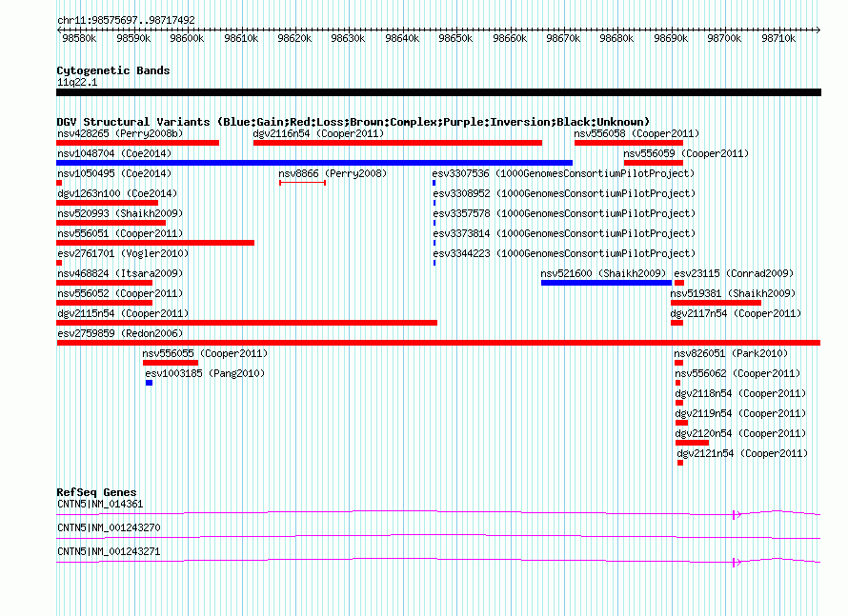Viewport: 848px width, 616px height.
Task: Click the 98680k ruler tick label
Action: pos(616,38)
